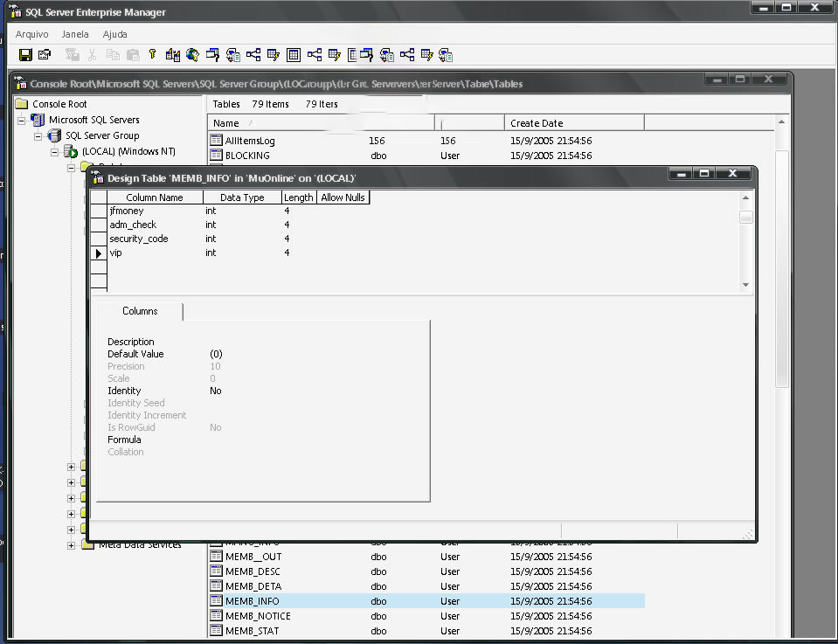Collapse the SQL Server Group node
The height and width of the screenshot is (644, 838).
38,136
